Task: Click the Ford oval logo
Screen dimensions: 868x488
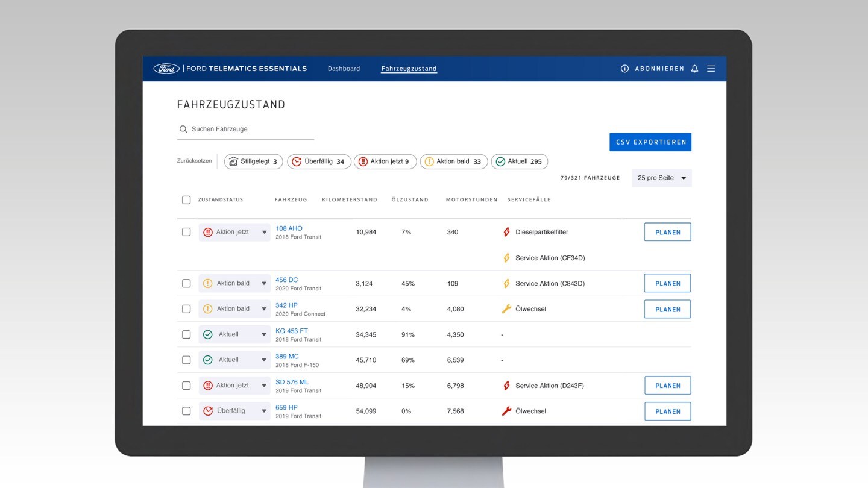Action: pyautogui.click(x=166, y=69)
